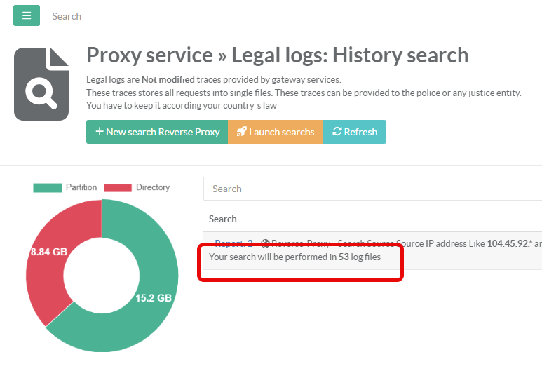Image resolution: width=542 pixels, height=392 pixels.
Task: Toggle Partition series via its legend label
Action: (x=81, y=187)
